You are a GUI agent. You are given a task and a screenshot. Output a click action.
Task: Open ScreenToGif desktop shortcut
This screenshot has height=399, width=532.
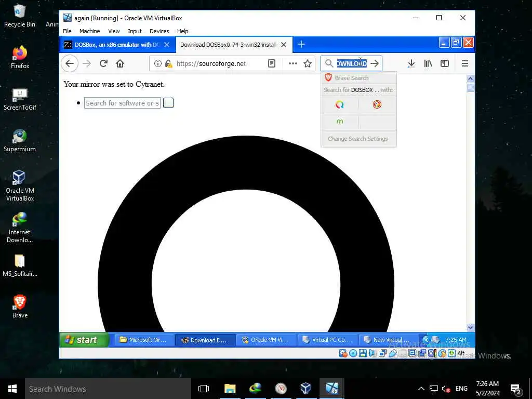[x=20, y=99]
